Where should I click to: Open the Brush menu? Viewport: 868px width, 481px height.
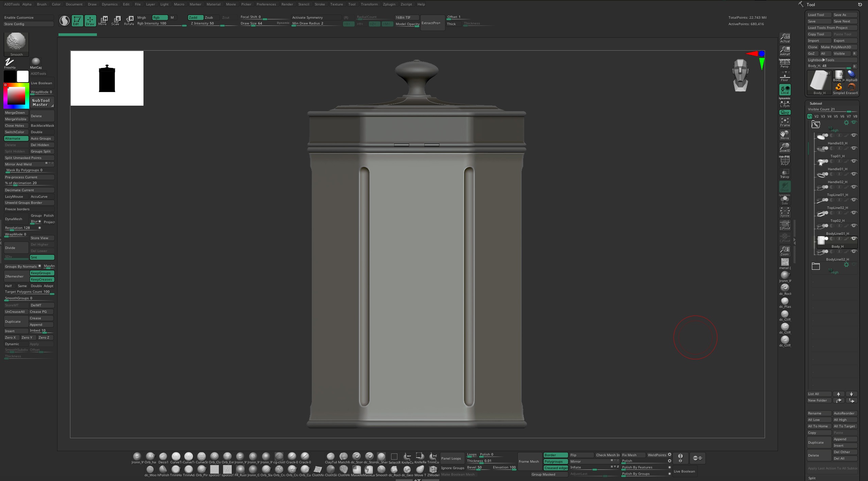click(42, 4)
